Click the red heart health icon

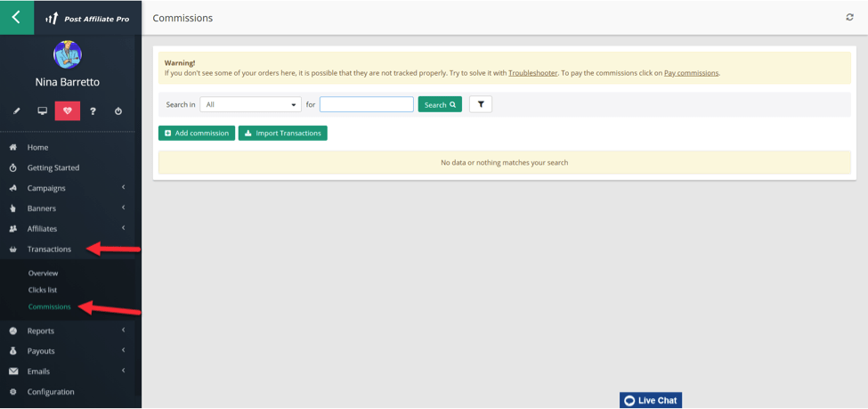68,110
